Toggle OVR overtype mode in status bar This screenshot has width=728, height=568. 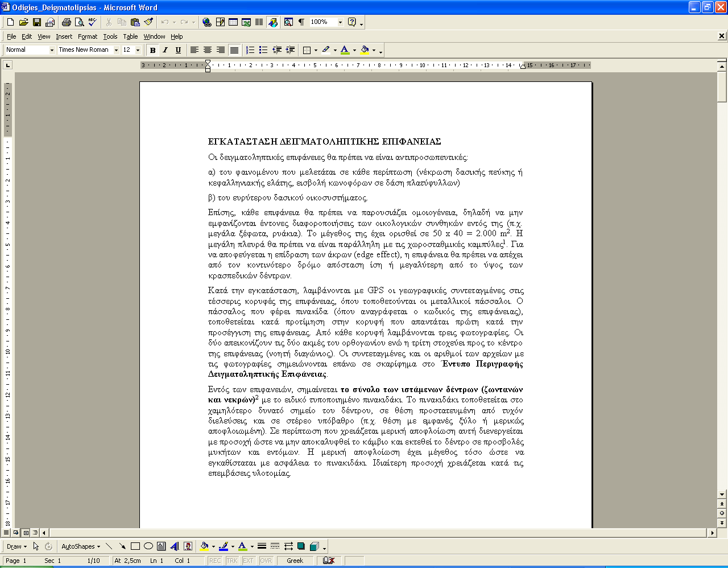266,561
